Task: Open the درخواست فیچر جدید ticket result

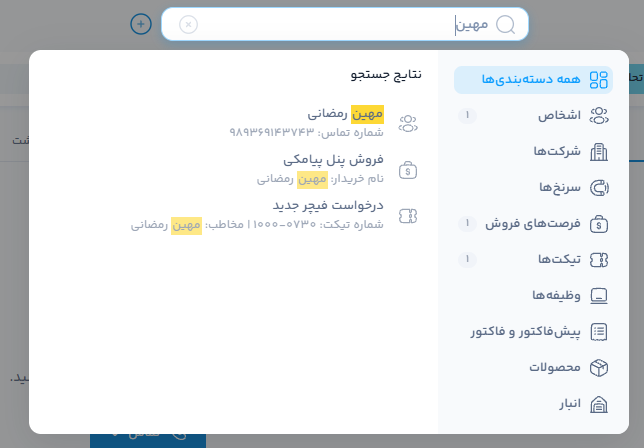Action: 275,215
